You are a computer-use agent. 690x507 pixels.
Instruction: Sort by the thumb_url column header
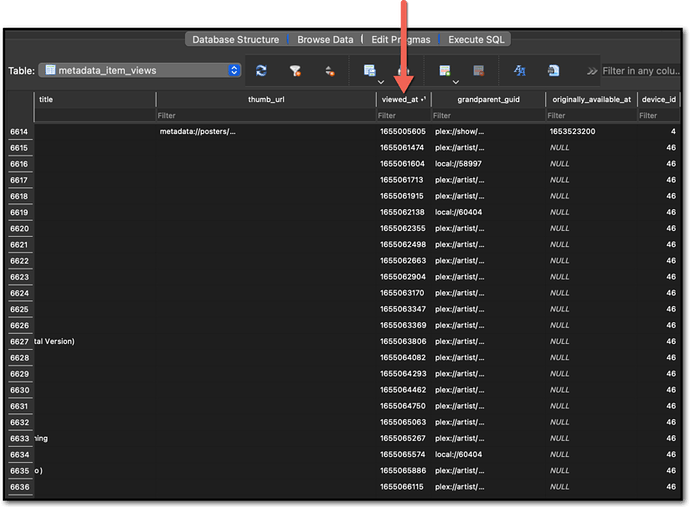coord(266,99)
